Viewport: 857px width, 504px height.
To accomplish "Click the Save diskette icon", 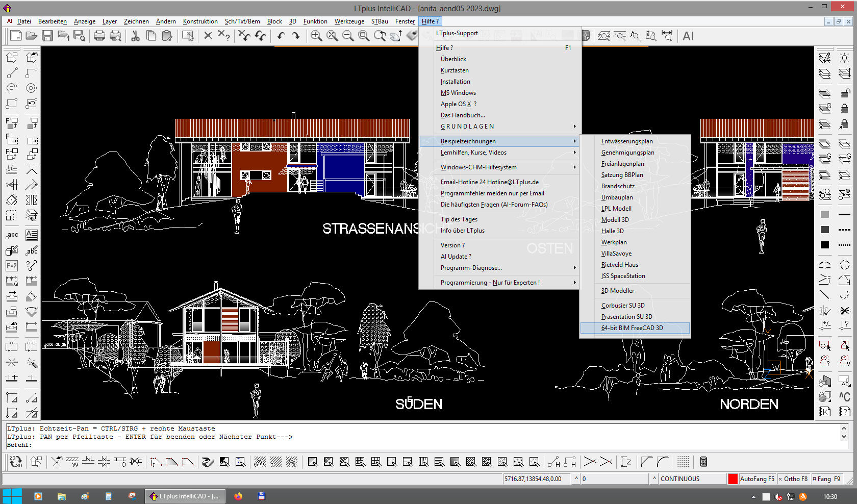I will [x=47, y=36].
